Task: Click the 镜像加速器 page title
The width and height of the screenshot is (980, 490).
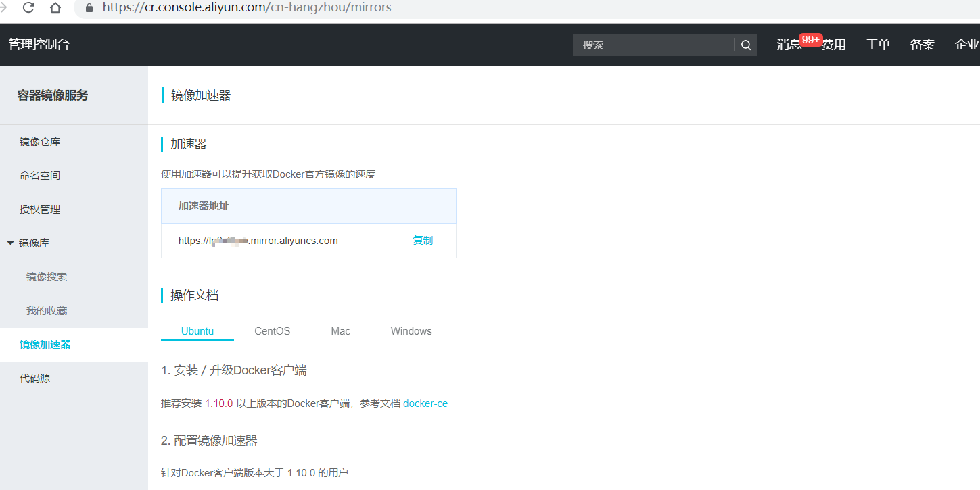Action: coord(201,95)
